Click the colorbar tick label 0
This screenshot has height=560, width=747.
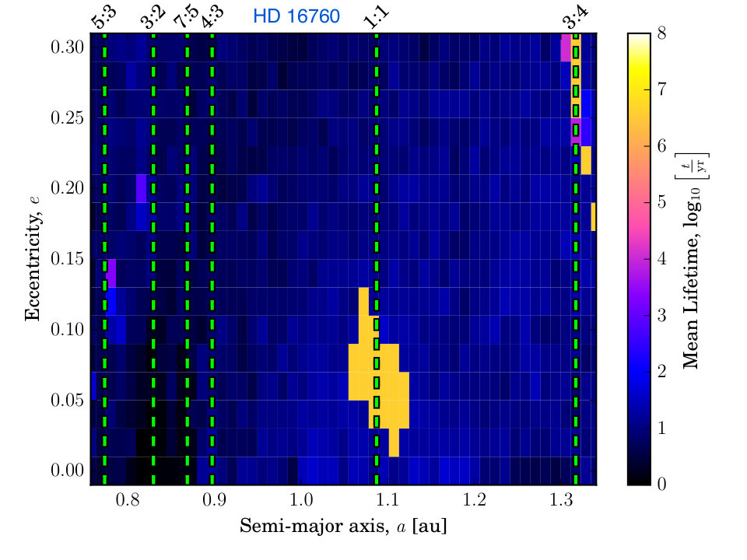point(661,484)
